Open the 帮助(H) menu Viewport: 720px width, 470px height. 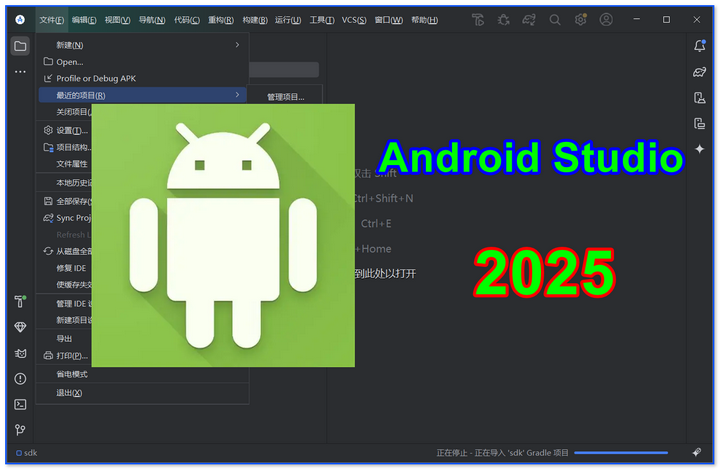click(x=424, y=20)
